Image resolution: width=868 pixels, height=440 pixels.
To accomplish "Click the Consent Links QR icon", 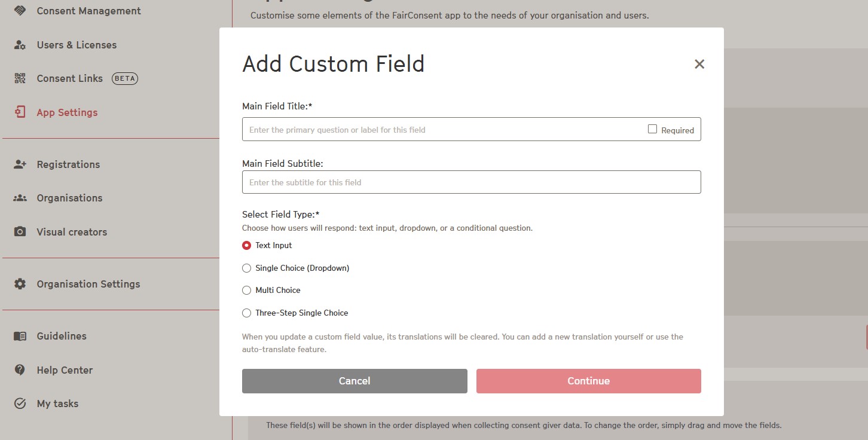I will click(20, 78).
